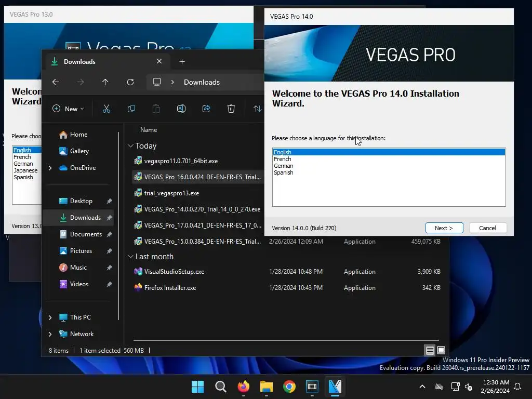The height and width of the screenshot is (399, 532).
Task: Click the Copy icon in File Explorer toolbar
Action: pyautogui.click(x=131, y=109)
